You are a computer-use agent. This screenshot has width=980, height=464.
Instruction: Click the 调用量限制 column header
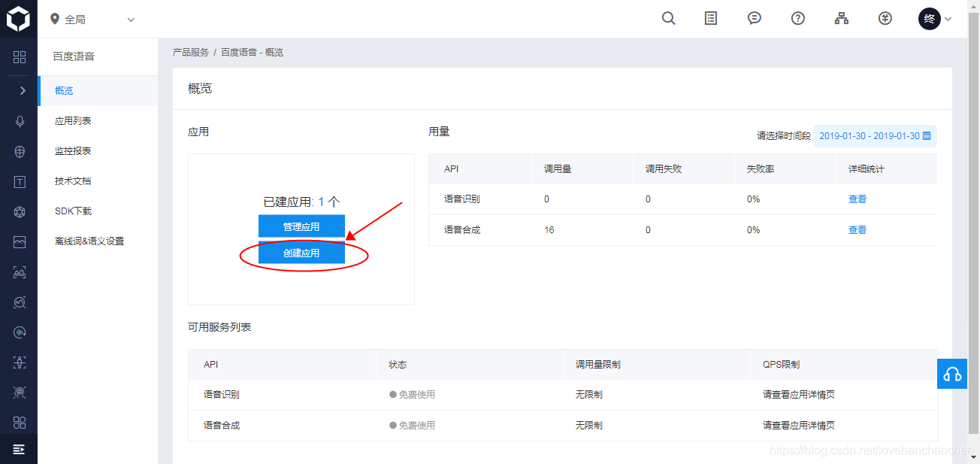point(598,364)
